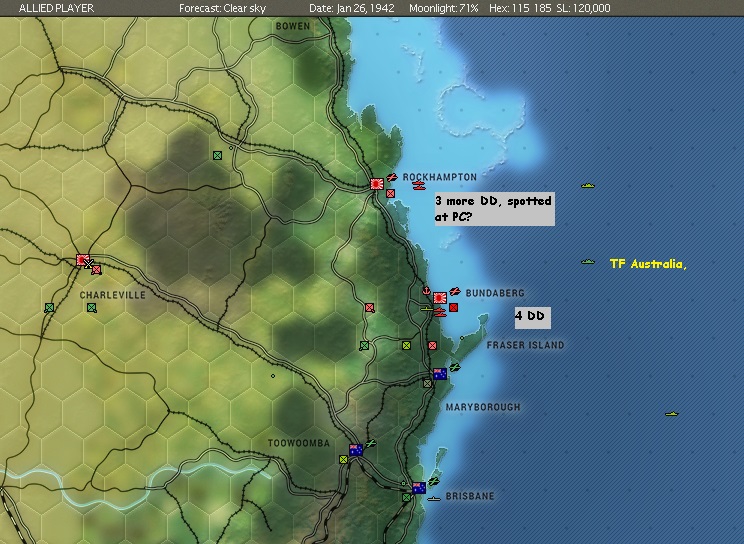Select the green unit north of the mountains
744x544 pixels.
coord(217,155)
